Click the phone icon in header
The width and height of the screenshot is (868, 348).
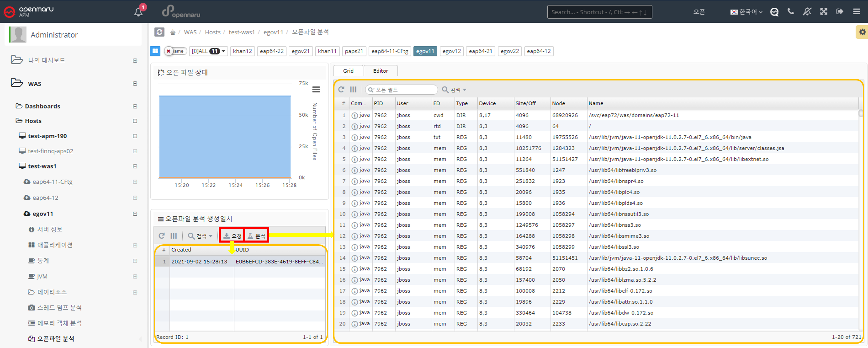790,12
